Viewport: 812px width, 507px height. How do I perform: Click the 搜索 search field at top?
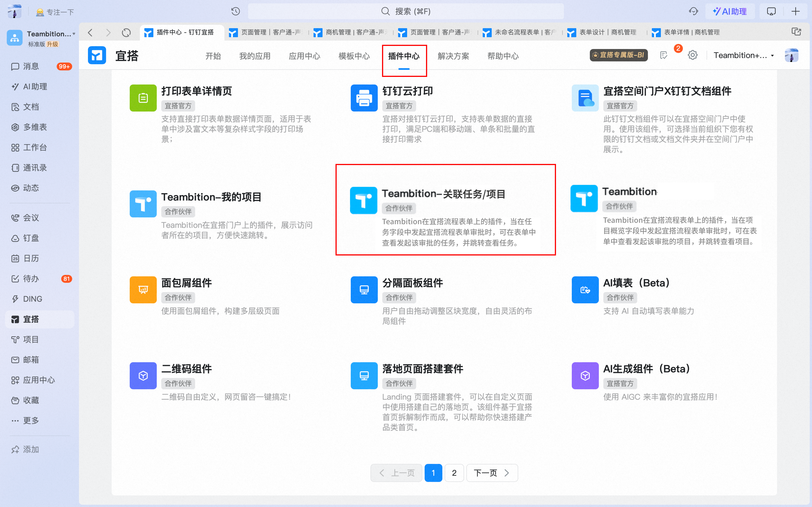406,11
